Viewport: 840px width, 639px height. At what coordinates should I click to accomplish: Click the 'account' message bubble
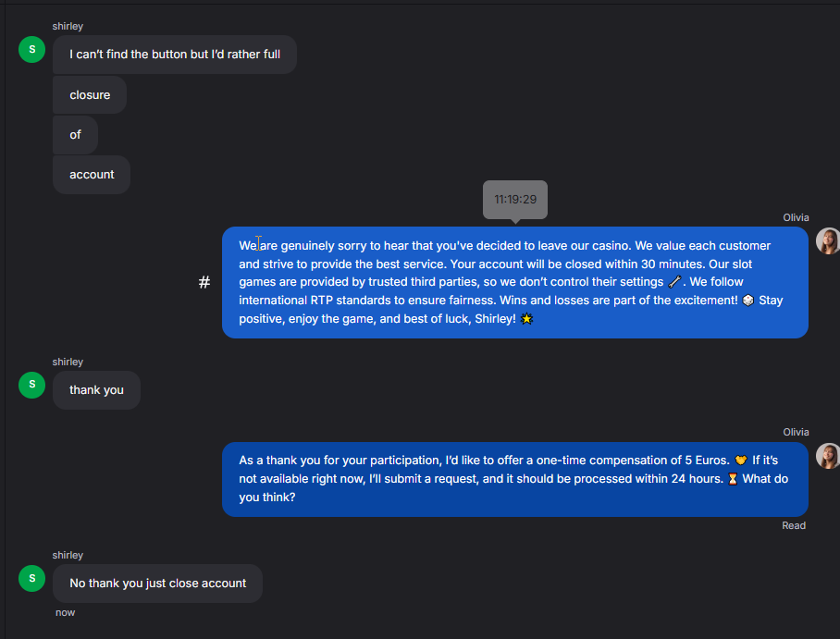pyautogui.click(x=92, y=175)
